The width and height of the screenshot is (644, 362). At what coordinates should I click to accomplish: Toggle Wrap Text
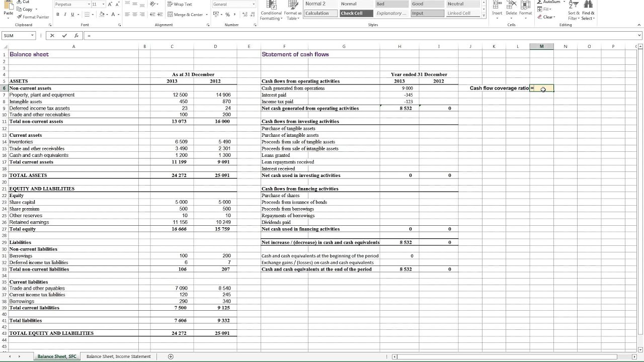pyautogui.click(x=180, y=4)
